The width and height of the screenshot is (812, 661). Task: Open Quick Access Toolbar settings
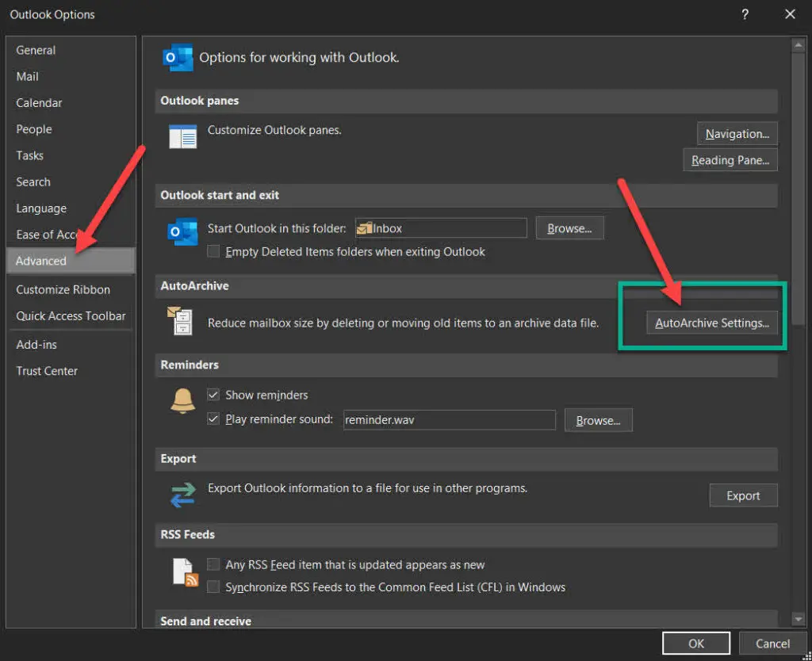click(71, 316)
